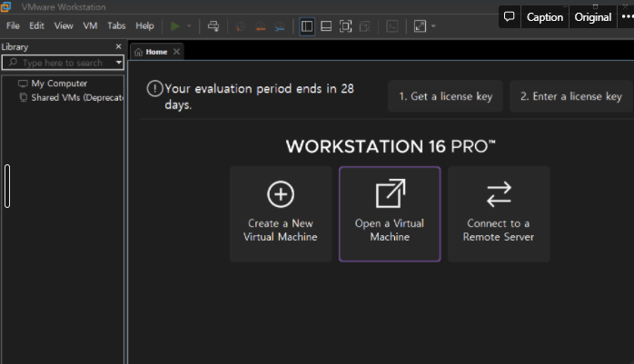The image size is (634, 364).
Task: Click the console view terminal icon
Action: pyautogui.click(x=392, y=26)
